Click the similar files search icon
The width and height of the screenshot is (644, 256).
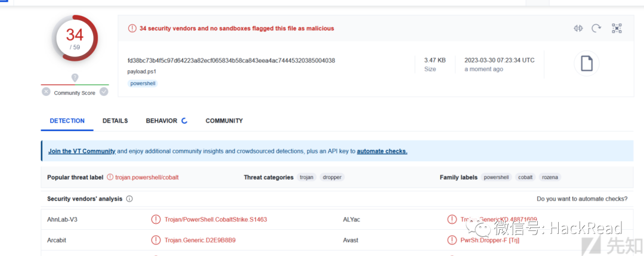pos(578,29)
